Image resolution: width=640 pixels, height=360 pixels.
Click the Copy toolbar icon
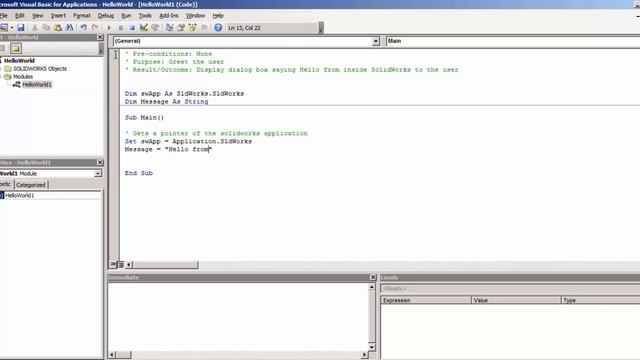coord(46,28)
